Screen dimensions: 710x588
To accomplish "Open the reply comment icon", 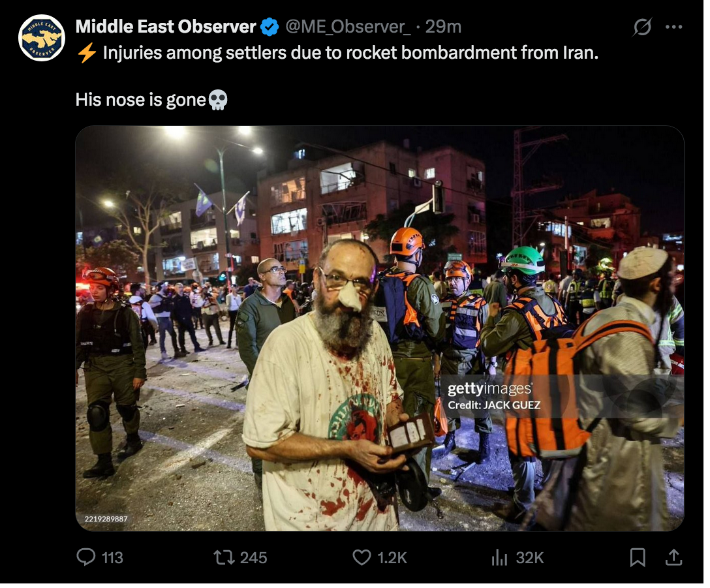I will tap(85, 557).
